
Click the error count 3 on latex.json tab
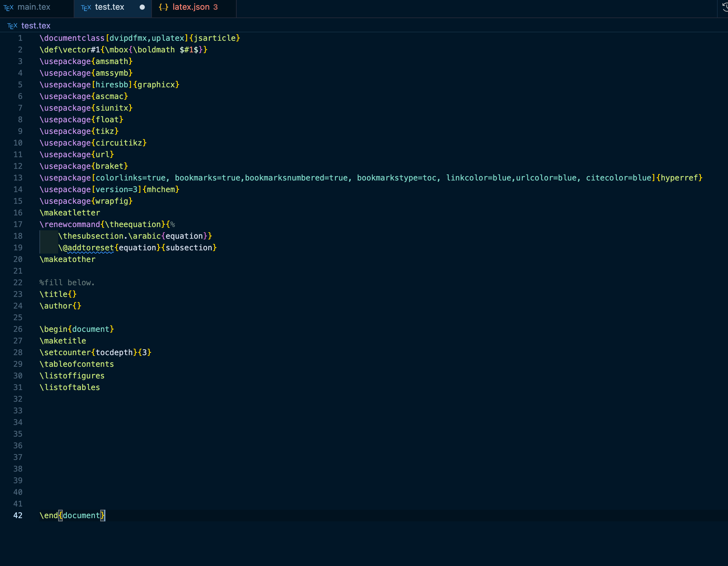[215, 7]
